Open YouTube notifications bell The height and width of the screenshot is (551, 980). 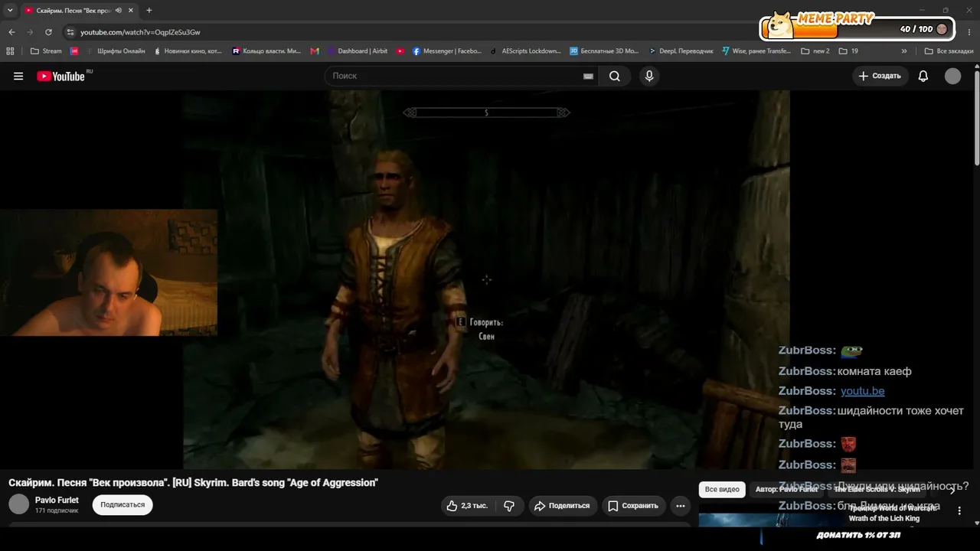coord(923,76)
